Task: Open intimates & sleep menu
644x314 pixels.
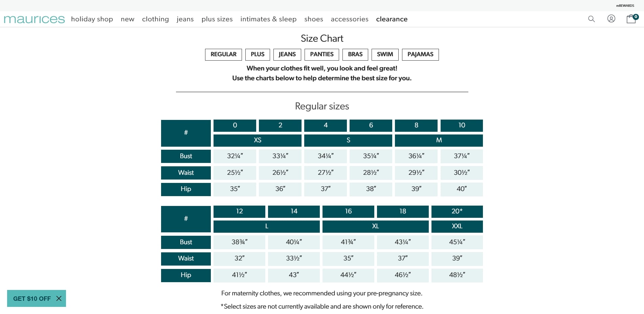Action: click(x=268, y=19)
